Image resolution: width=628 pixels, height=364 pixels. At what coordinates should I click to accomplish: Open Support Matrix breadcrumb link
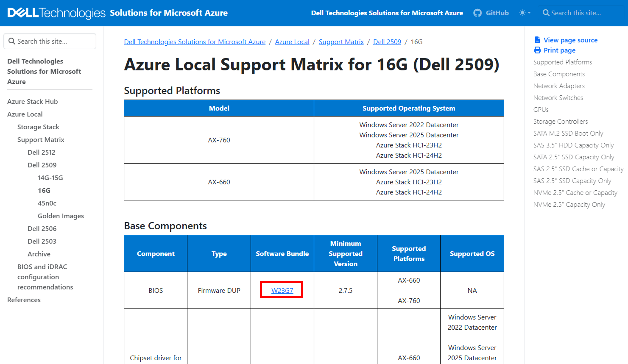click(x=341, y=42)
